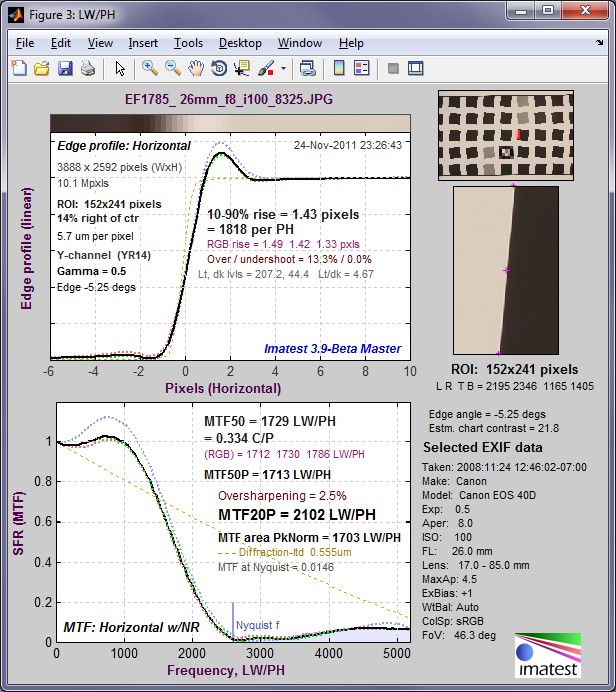
Task: Click the Hide Plot Tools icon
Action: (393, 68)
